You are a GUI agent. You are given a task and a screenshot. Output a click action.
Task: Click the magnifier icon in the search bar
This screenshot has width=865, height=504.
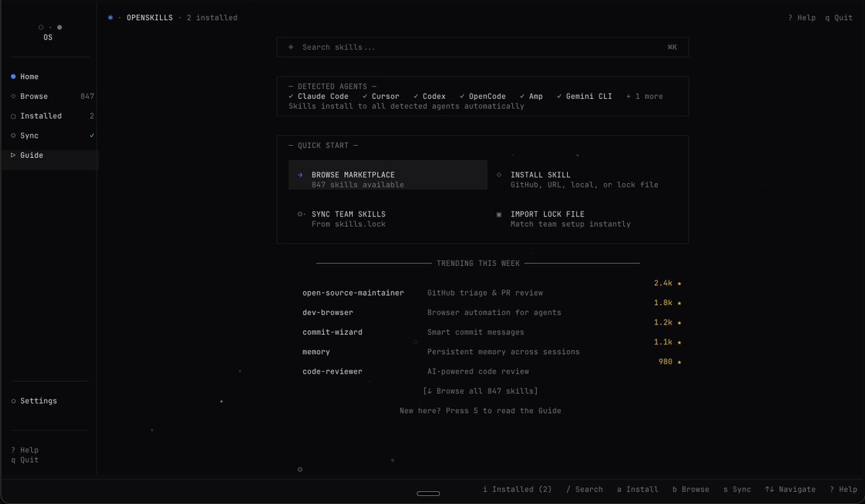click(x=291, y=47)
